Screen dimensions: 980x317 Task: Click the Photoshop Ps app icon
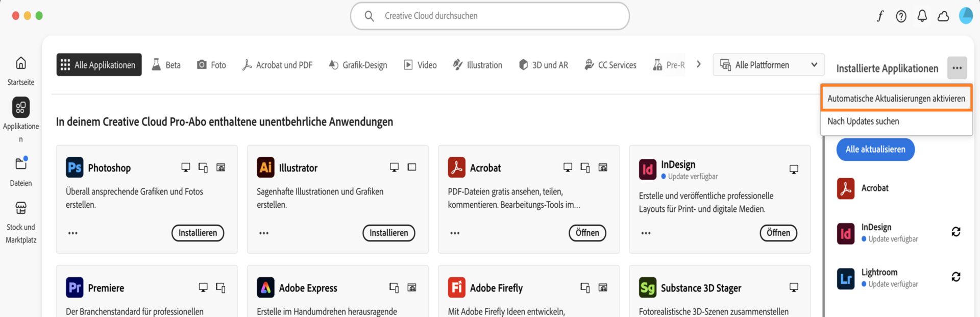pos(75,167)
